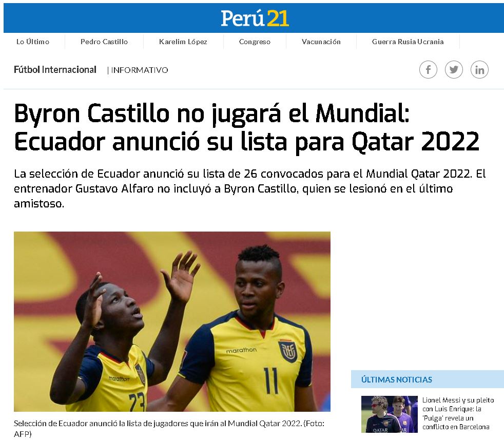Image resolution: width=504 pixels, height=440 pixels.
Task: Click the article summary paragraph
Action: click(x=250, y=188)
